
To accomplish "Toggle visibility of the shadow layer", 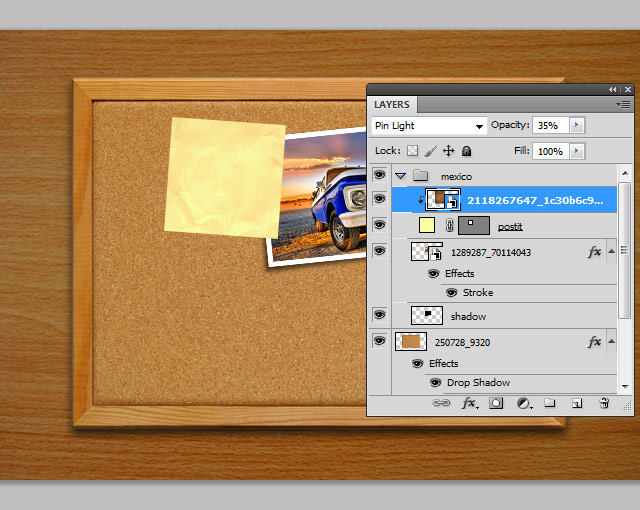I will [379, 315].
